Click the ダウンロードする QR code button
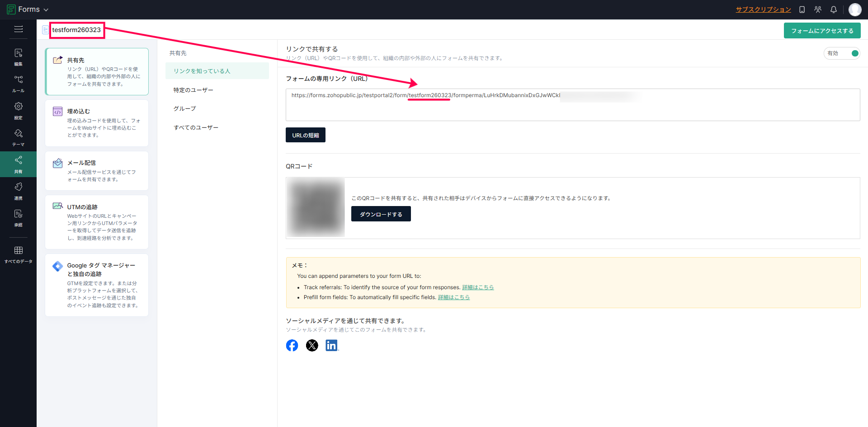This screenshot has height=427, width=868. tap(381, 214)
